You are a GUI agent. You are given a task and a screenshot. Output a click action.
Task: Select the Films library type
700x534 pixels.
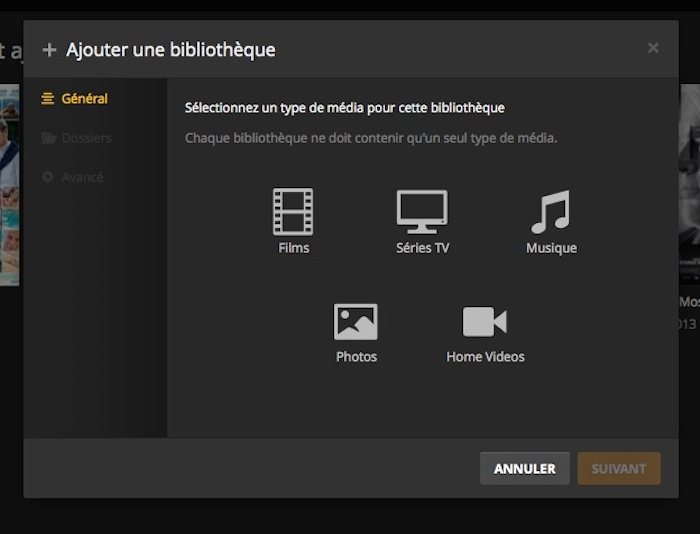293,221
